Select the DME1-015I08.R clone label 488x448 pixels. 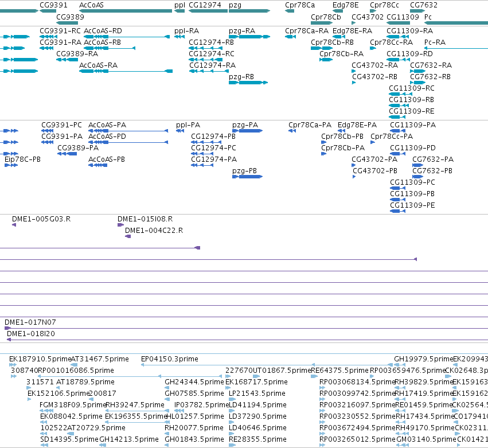click(145, 219)
